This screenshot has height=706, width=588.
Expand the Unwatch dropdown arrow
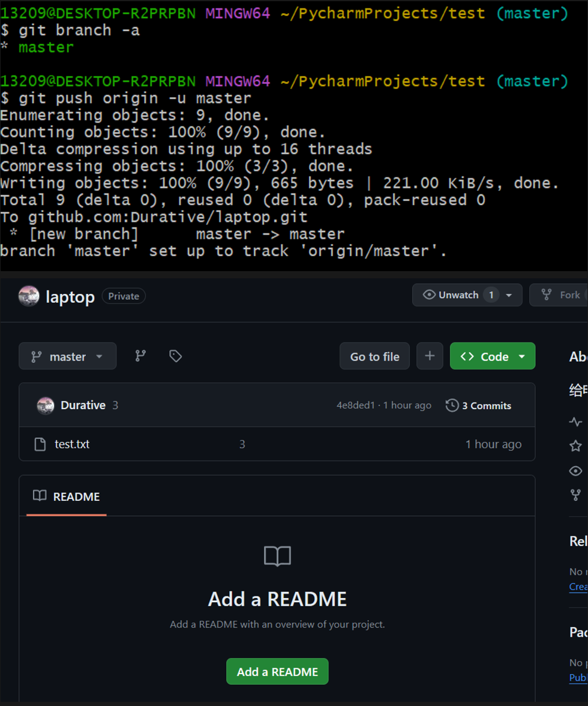coord(509,295)
